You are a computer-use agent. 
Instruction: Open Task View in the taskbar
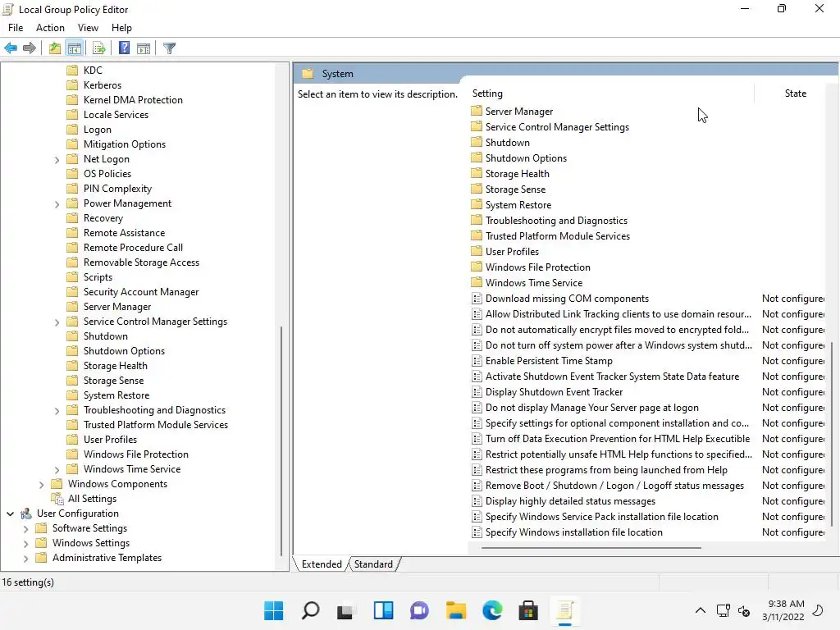(346, 610)
